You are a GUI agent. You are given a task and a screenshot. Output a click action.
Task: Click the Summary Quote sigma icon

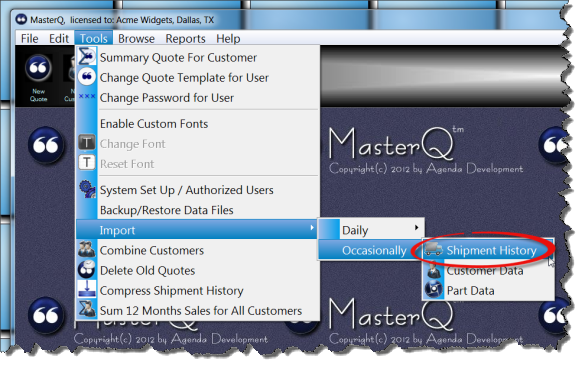pos(87,57)
